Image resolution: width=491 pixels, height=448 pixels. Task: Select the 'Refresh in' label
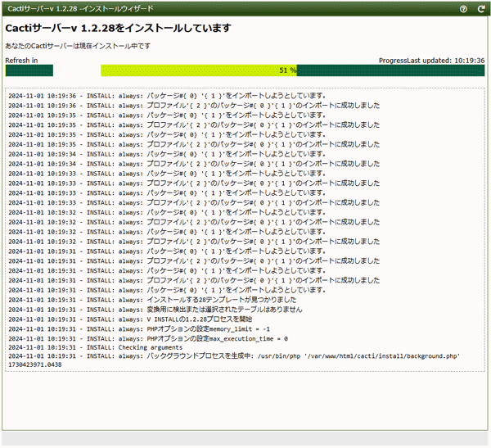click(x=21, y=61)
